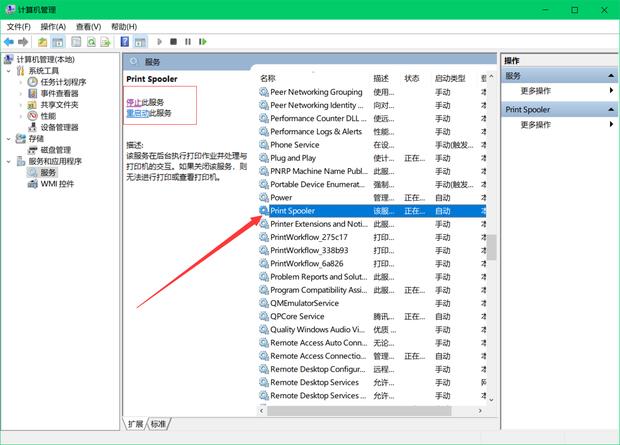Select 磁盘管理 under 存储
The image size is (620, 445).
tap(55, 150)
